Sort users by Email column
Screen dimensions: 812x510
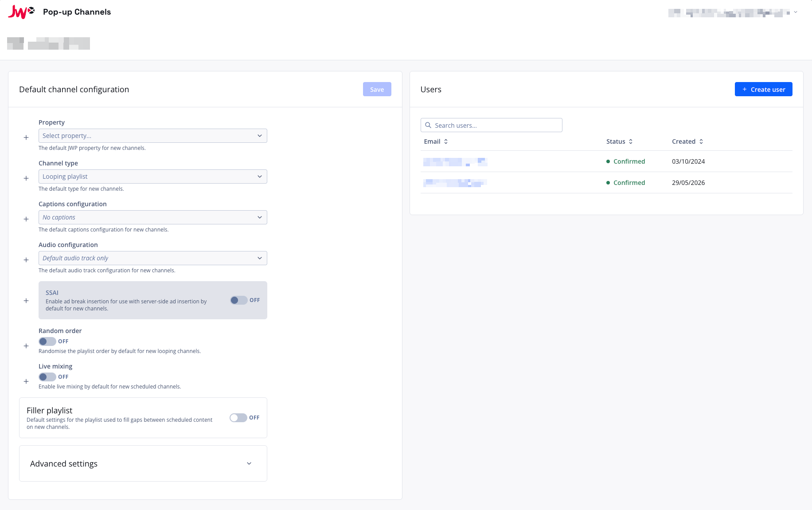point(436,141)
